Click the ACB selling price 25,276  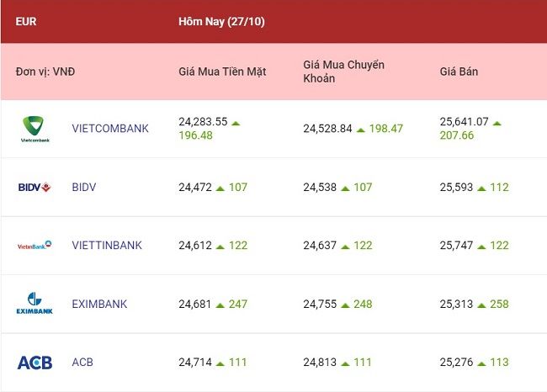click(x=456, y=362)
